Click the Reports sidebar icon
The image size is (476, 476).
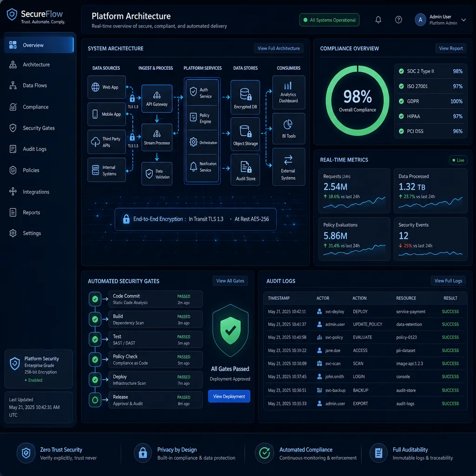[13, 212]
